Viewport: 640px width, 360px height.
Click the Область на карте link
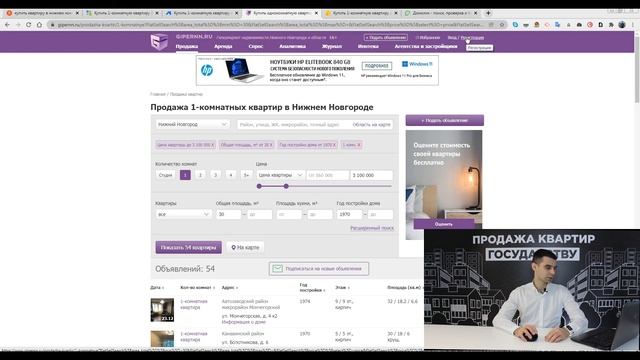pyautogui.click(x=371, y=124)
